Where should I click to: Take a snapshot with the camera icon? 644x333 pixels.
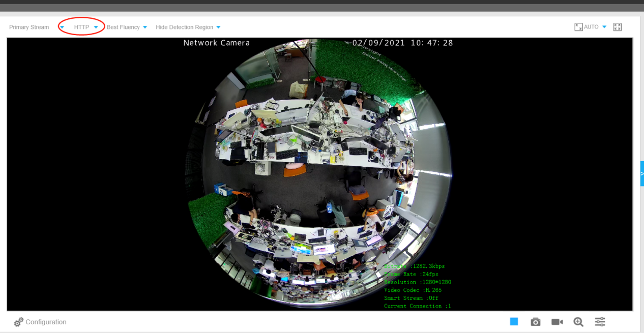point(535,322)
